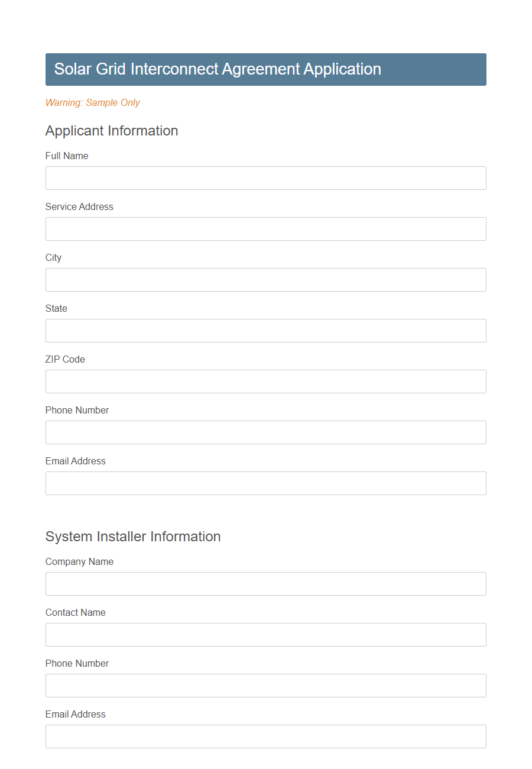Click the Service Address label text
The height and width of the screenshot is (769, 532).
pyautogui.click(x=79, y=206)
